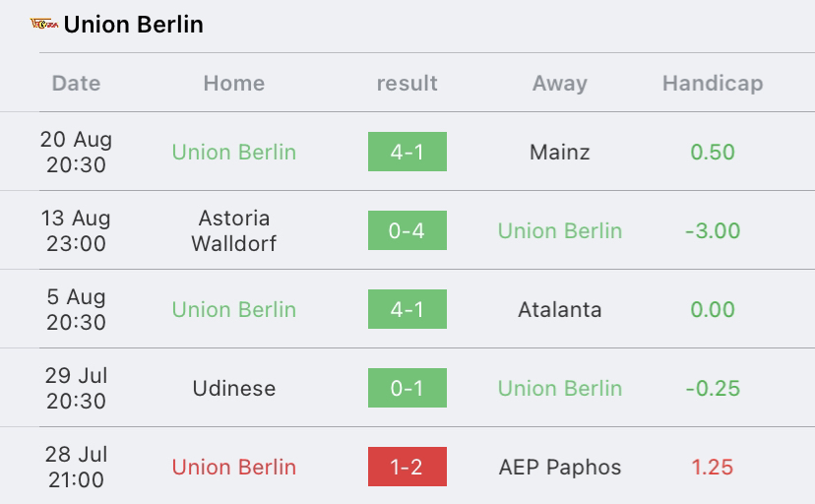Select the 0.50 handicap value
This screenshot has height=504, width=815.
click(x=713, y=153)
